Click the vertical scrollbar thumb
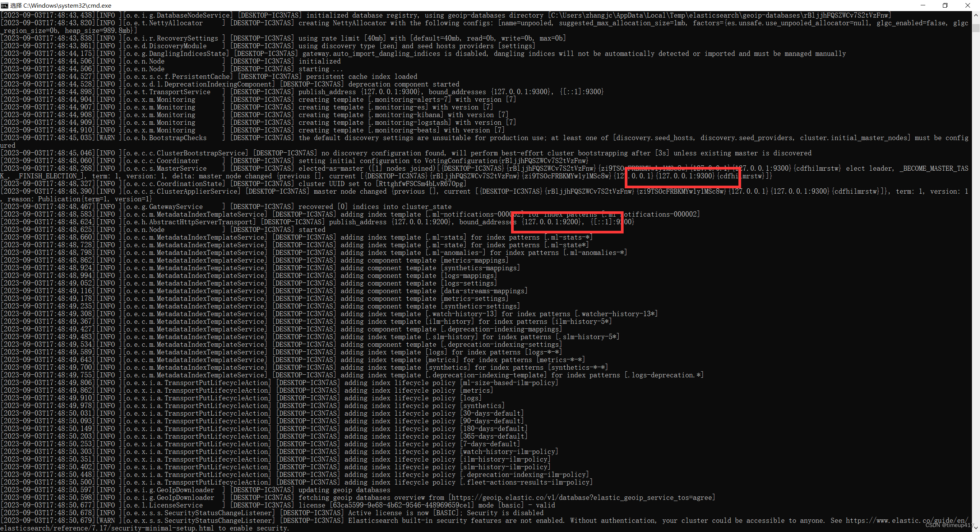This screenshot has width=980, height=532. point(976,28)
